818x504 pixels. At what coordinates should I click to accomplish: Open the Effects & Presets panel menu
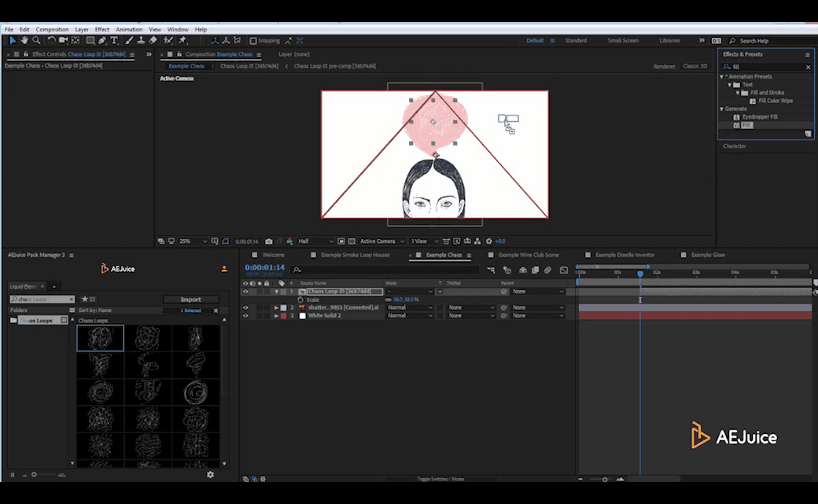pyautogui.click(x=808, y=54)
